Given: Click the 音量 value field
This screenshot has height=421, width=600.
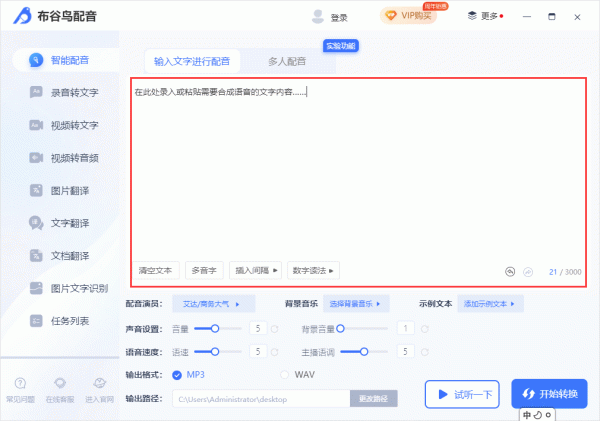Looking at the screenshot, I should pos(258,328).
